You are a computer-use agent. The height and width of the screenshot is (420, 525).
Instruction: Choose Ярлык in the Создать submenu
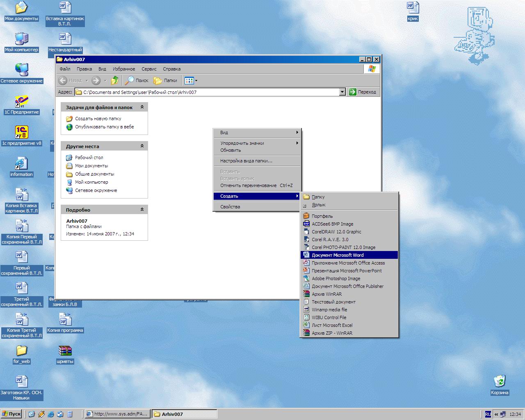pyautogui.click(x=349, y=205)
